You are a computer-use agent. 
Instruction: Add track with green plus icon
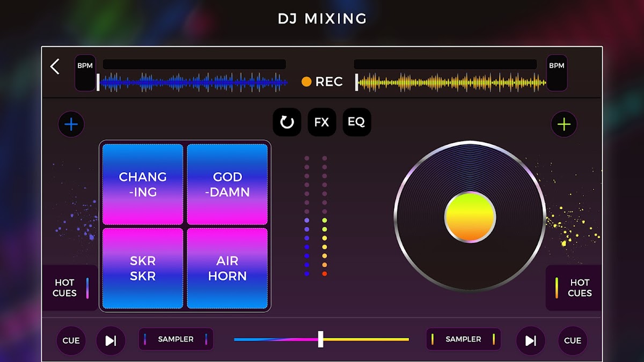coord(564,125)
